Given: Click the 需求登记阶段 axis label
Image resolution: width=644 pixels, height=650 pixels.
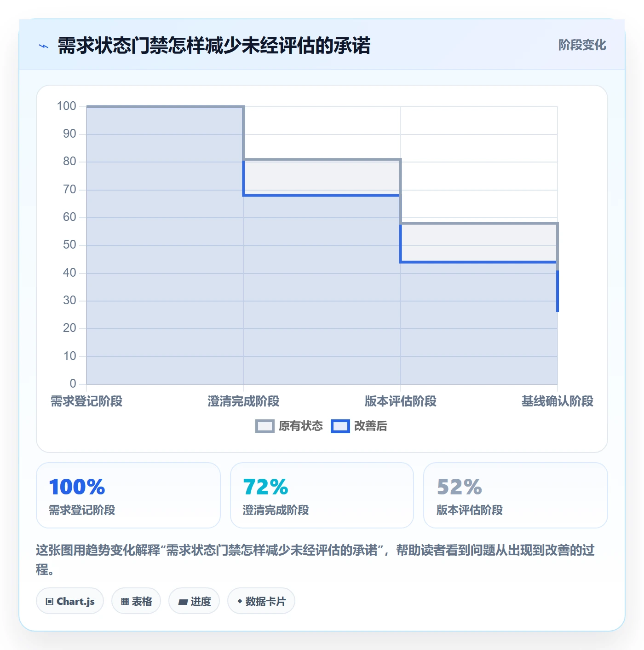Looking at the screenshot, I should [86, 401].
